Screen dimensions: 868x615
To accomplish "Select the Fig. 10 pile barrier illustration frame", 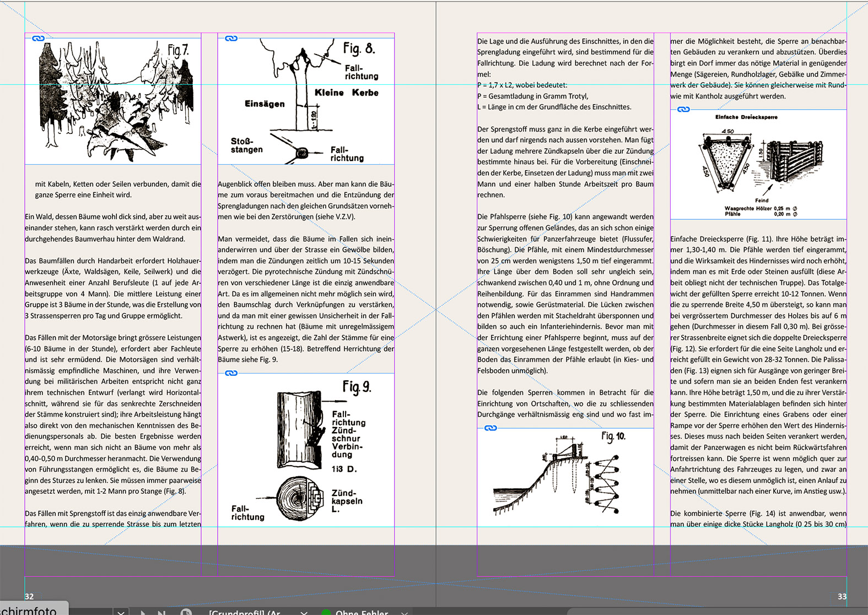I will (x=565, y=477).
